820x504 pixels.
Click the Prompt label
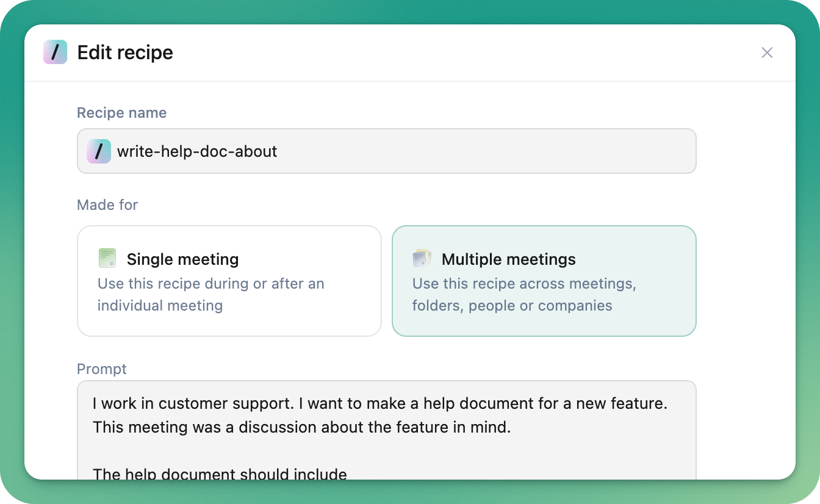pos(102,369)
